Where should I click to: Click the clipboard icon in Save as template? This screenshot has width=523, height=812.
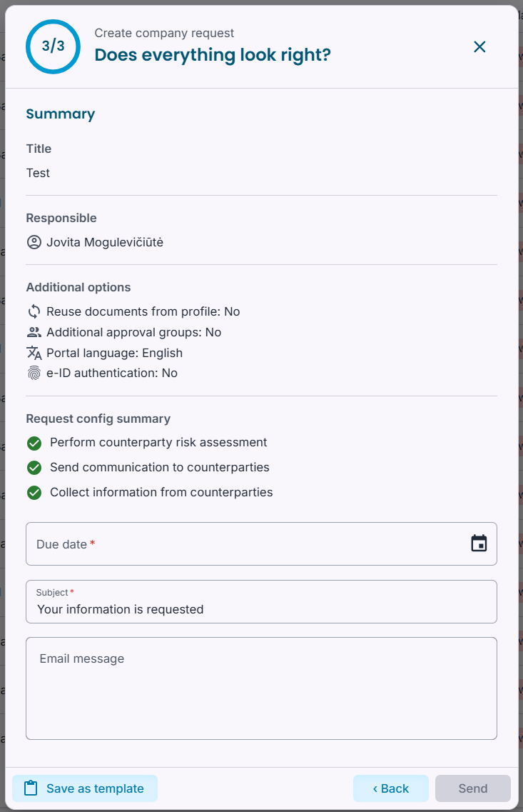[31, 788]
